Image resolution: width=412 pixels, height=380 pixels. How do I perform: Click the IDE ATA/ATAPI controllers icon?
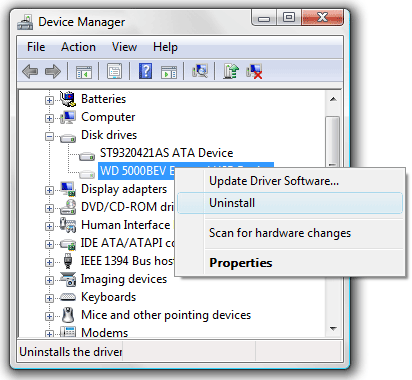click(x=68, y=244)
